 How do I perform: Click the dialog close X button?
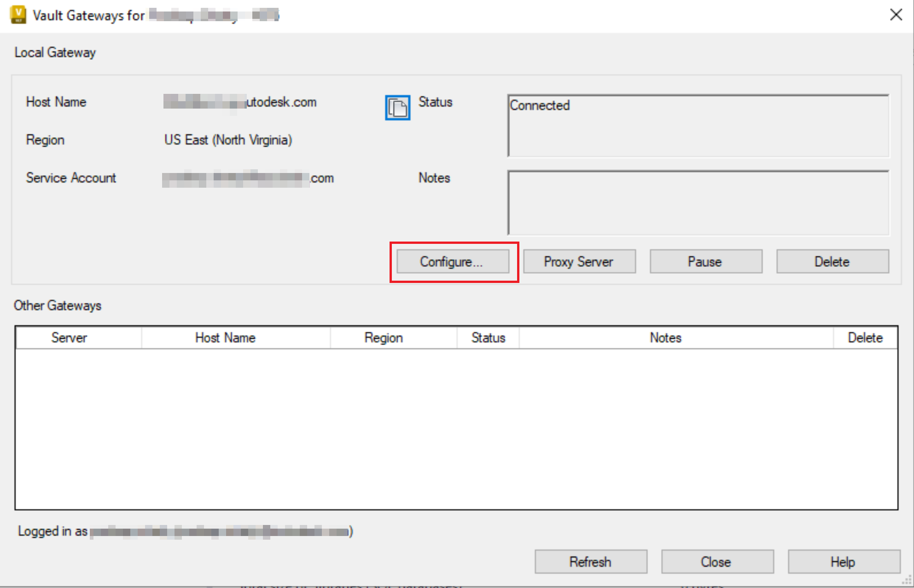[896, 15]
